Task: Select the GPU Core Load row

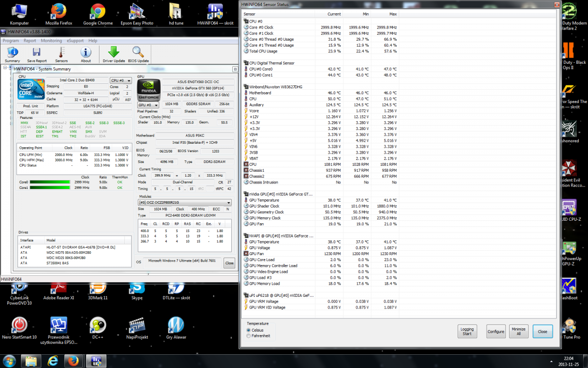Action: point(321,260)
